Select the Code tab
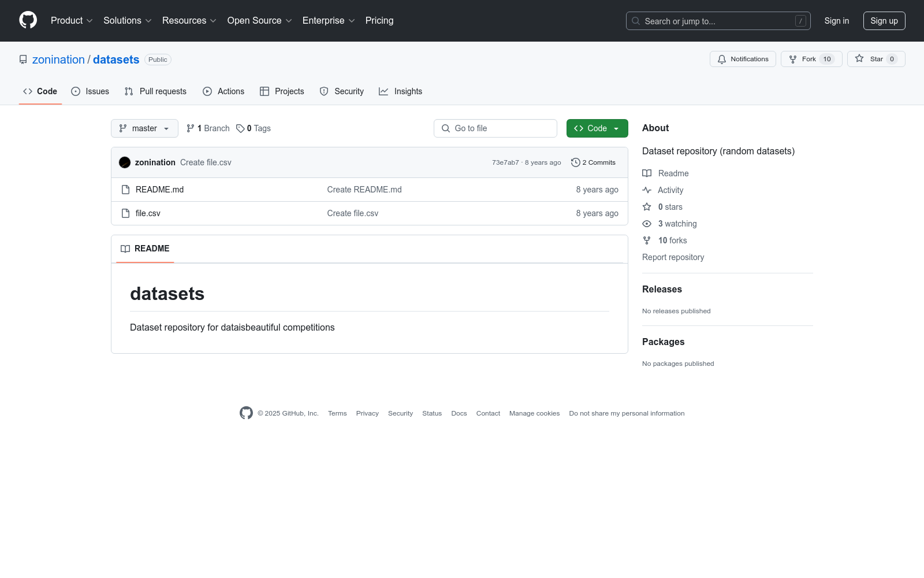Viewport: 924px width, 578px height. (40, 91)
